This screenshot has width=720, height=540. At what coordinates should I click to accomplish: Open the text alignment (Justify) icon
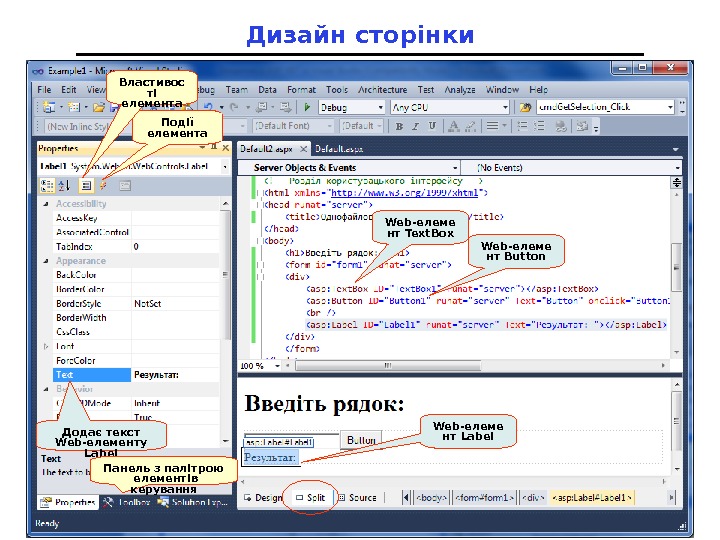(x=493, y=126)
